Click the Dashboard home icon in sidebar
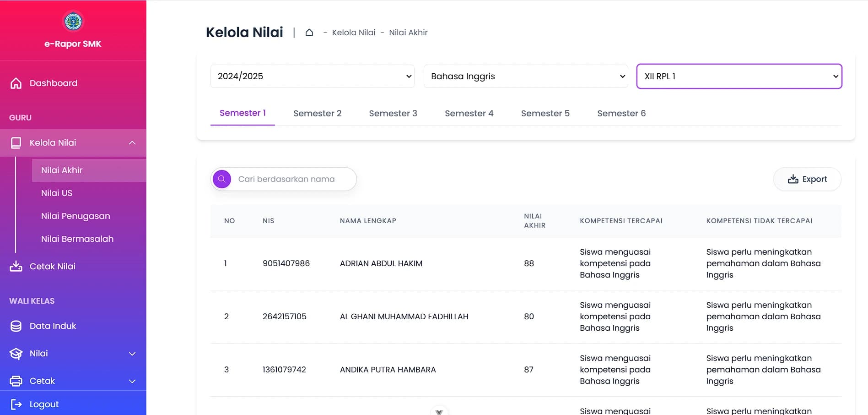868x415 pixels. click(x=16, y=83)
